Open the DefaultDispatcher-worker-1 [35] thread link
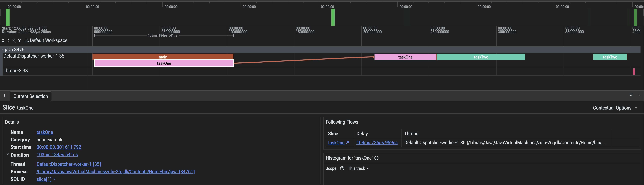Image resolution: width=644 pixels, height=185 pixels. click(x=69, y=164)
